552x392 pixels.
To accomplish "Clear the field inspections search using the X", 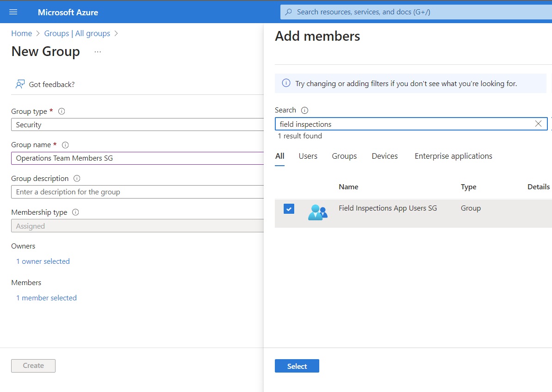I will pyautogui.click(x=538, y=124).
